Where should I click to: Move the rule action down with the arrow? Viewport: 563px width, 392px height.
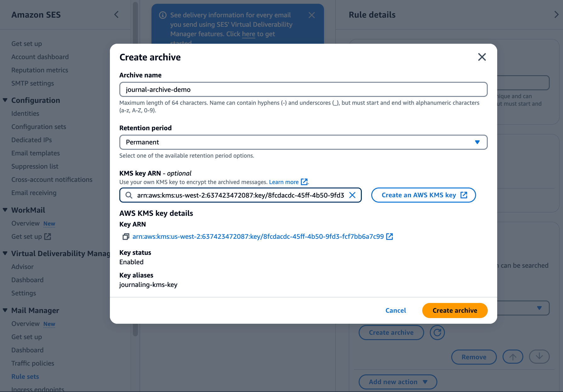click(539, 357)
